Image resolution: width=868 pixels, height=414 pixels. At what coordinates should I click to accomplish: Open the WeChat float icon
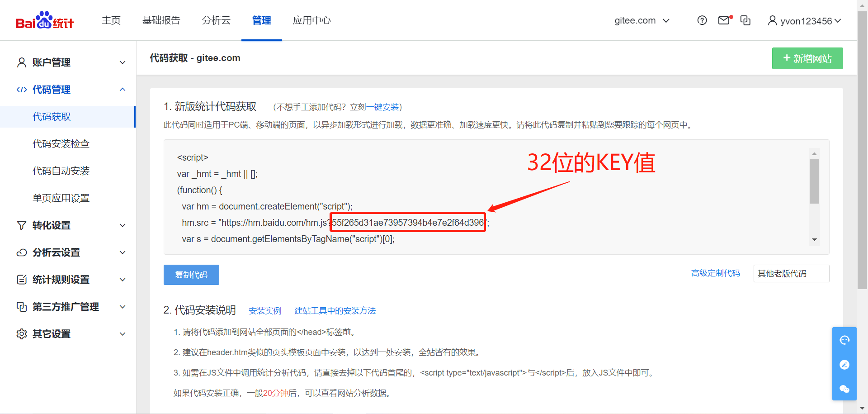(x=844, y=389)
